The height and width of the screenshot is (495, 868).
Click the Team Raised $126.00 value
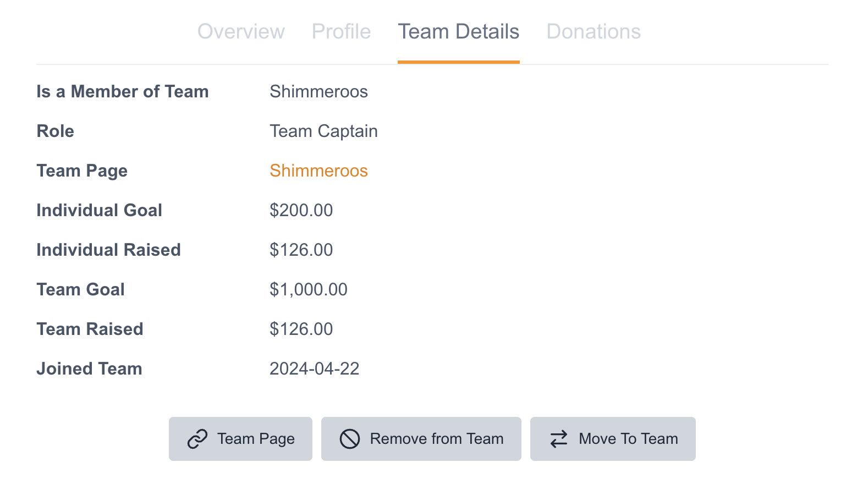301,329
